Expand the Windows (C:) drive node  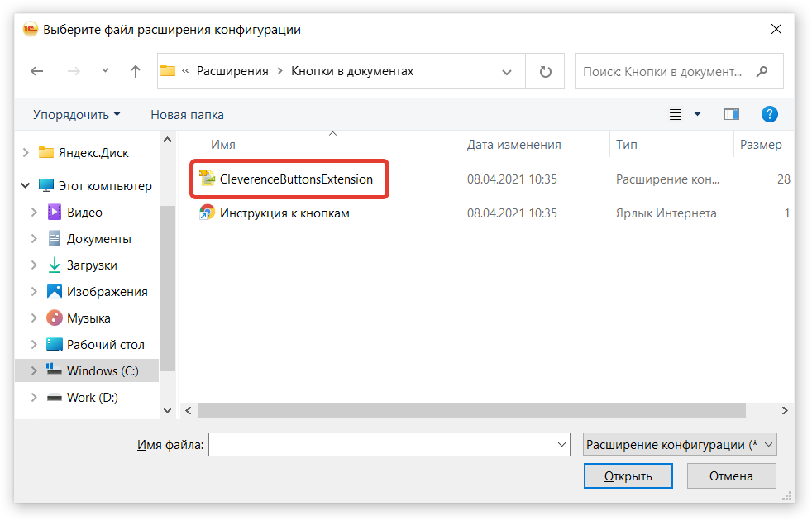(x=34, y=371)
